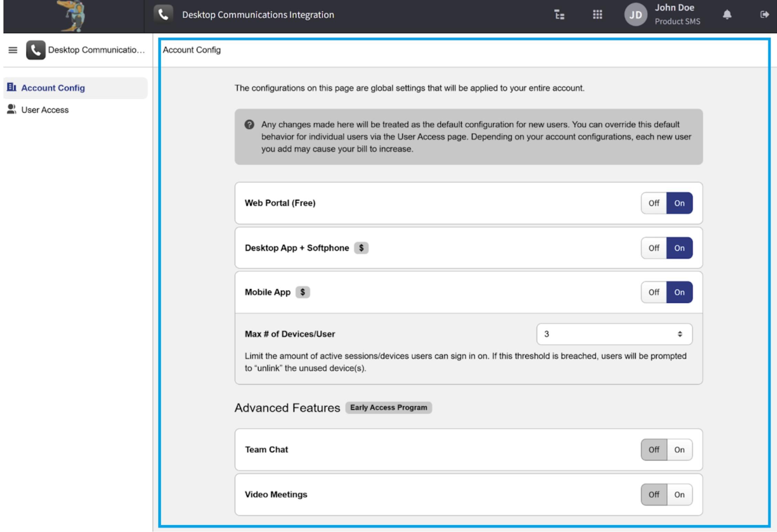The height and width of the screenshot is (532, 777).
Task: Open the apps grid icon
Action: coord(597,15)
